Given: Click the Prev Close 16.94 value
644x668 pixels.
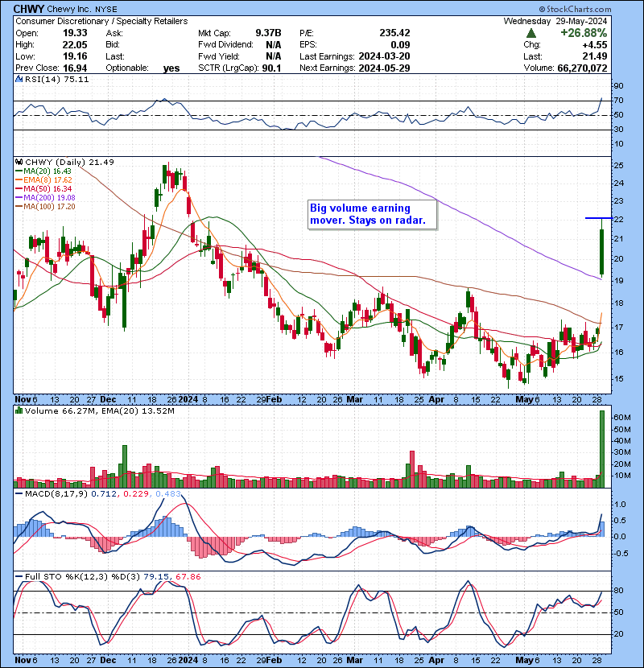Looking at the screenshot, I should [x=75, y=68].
